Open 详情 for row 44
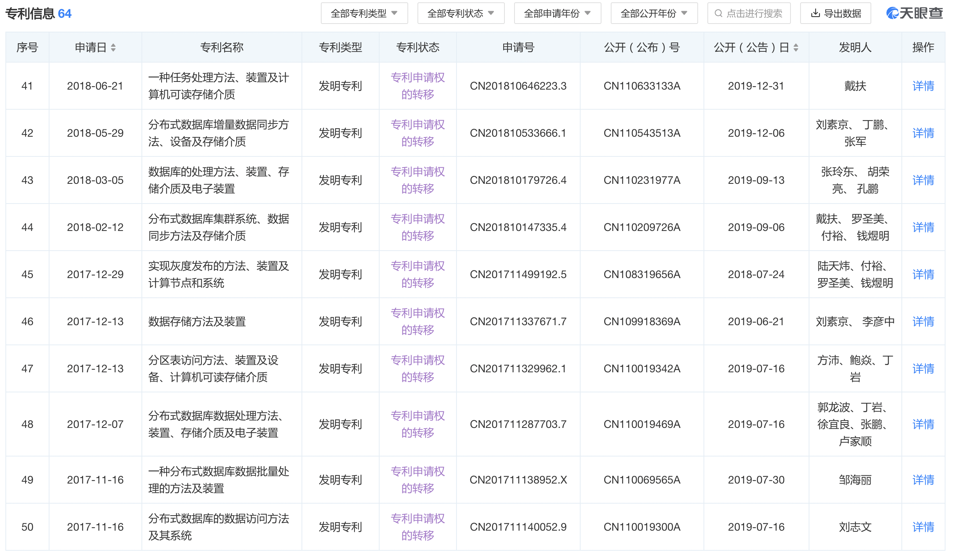The width and height of the screenshot is (954, 560). (x=923, y=227)
